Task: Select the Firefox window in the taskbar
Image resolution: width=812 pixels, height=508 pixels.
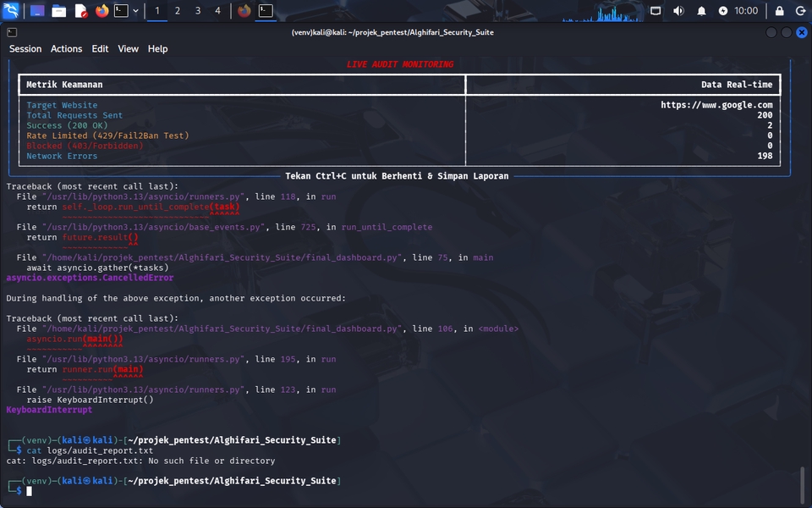Action: (x=244, y=10)
